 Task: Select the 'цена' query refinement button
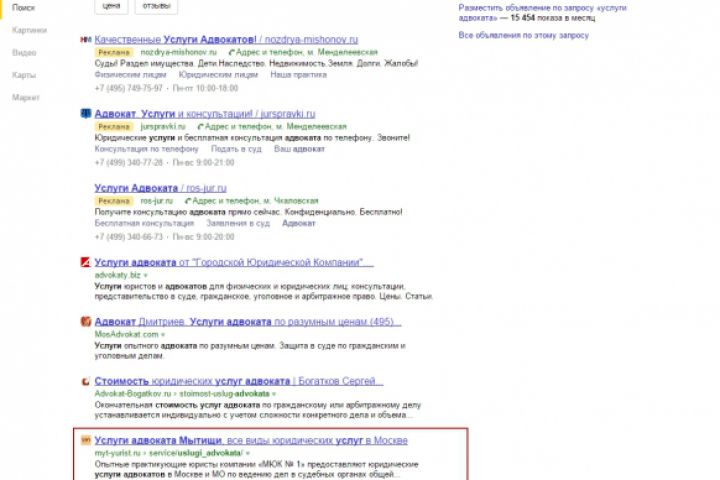111,6
